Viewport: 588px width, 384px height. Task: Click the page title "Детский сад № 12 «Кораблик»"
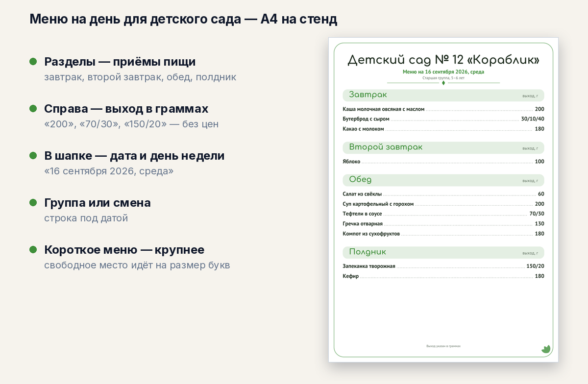(x=443, y=60)
